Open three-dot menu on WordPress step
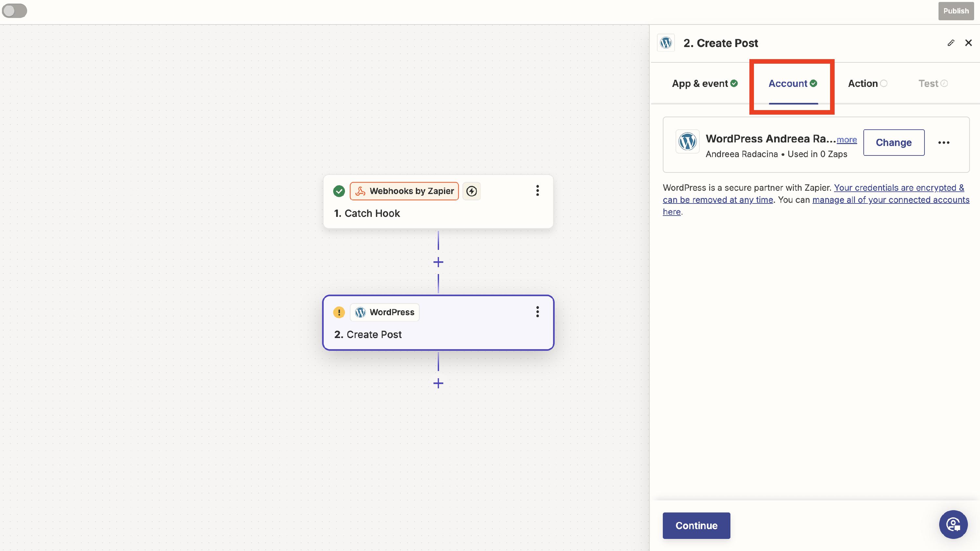 [537, 312]
